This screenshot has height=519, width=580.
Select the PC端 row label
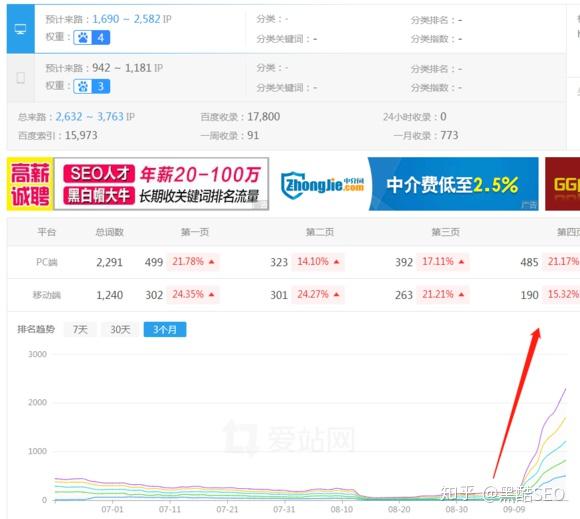click(x=47, y=262)
